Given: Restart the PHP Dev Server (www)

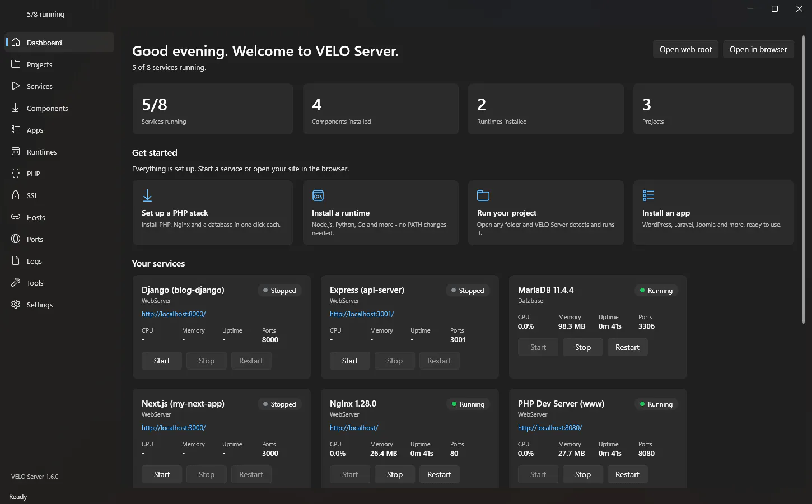Looking at the screenshot, I should 627,474.
